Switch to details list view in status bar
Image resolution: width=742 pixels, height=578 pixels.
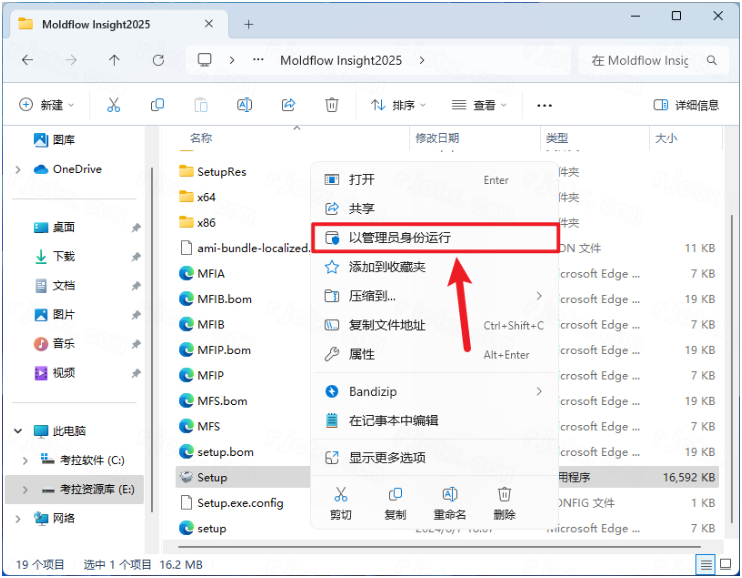tap(707, 565)
